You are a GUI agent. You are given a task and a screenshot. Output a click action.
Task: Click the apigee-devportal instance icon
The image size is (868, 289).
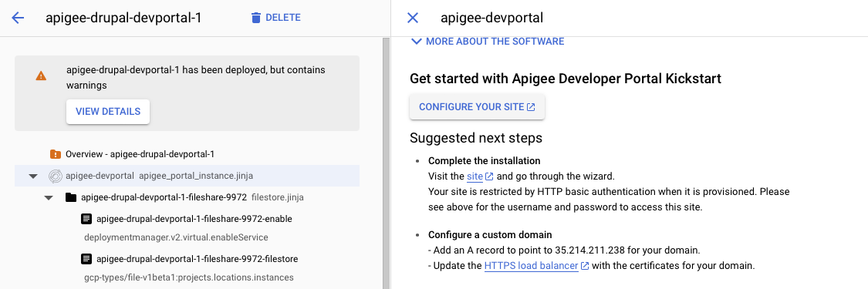[56, 176]
